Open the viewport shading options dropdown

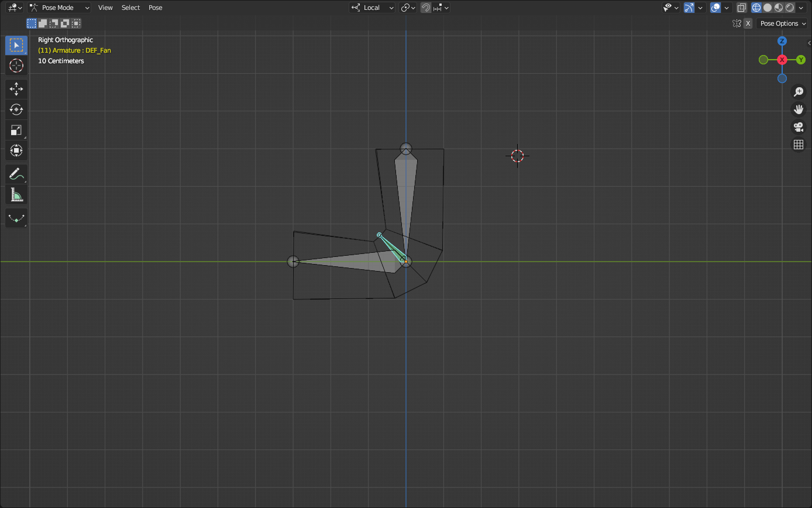pos(801,8)
